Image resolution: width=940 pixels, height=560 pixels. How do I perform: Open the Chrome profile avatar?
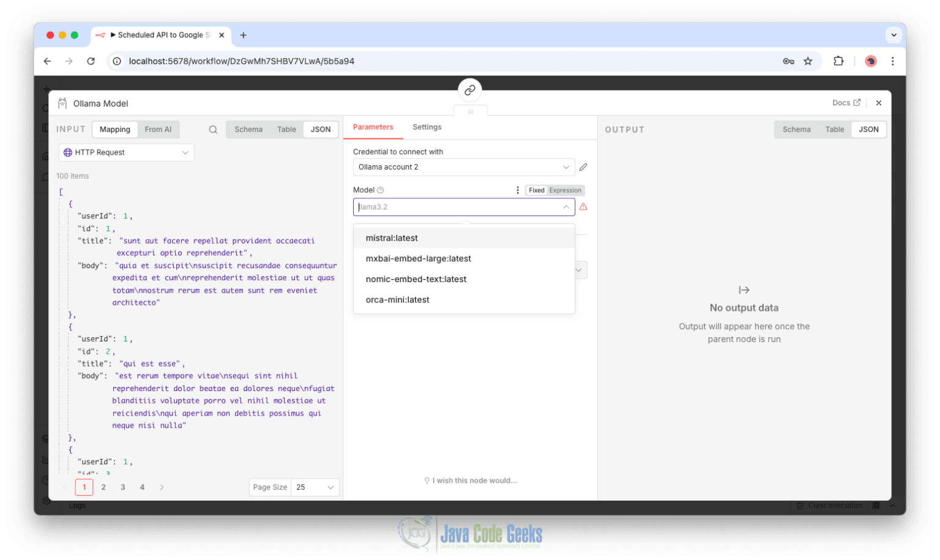click(870, 61)
